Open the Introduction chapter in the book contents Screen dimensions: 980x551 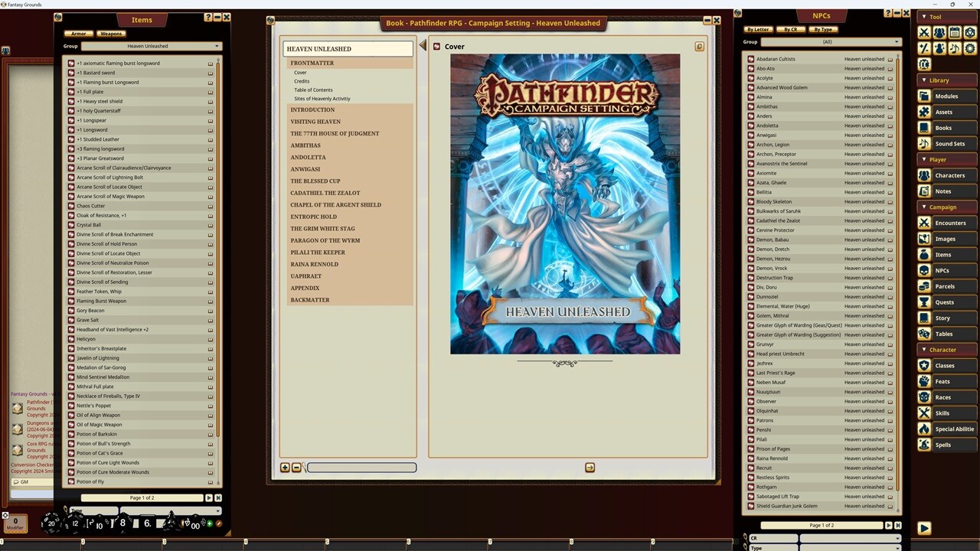312,109
